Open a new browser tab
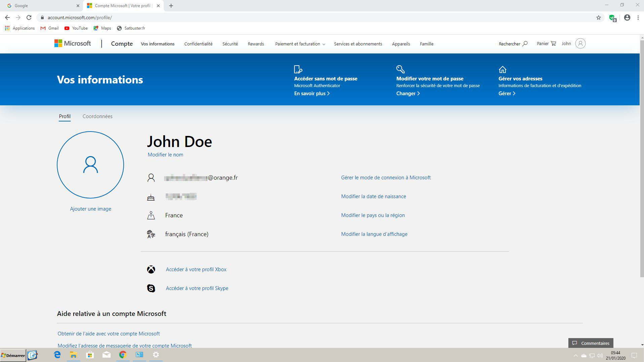The image size is (644, 362). [x=171, y=6]
